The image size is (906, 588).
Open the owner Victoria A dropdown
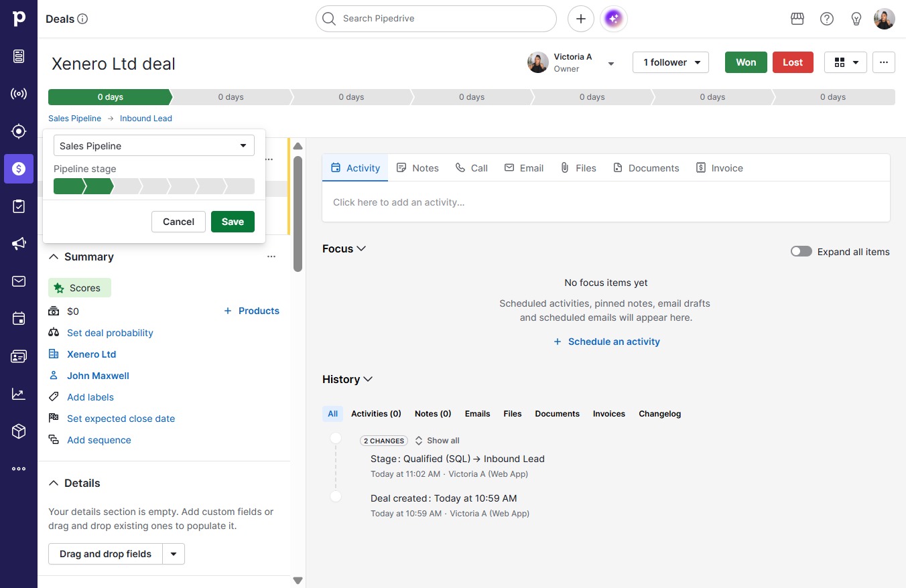click(x=611, y=64)
